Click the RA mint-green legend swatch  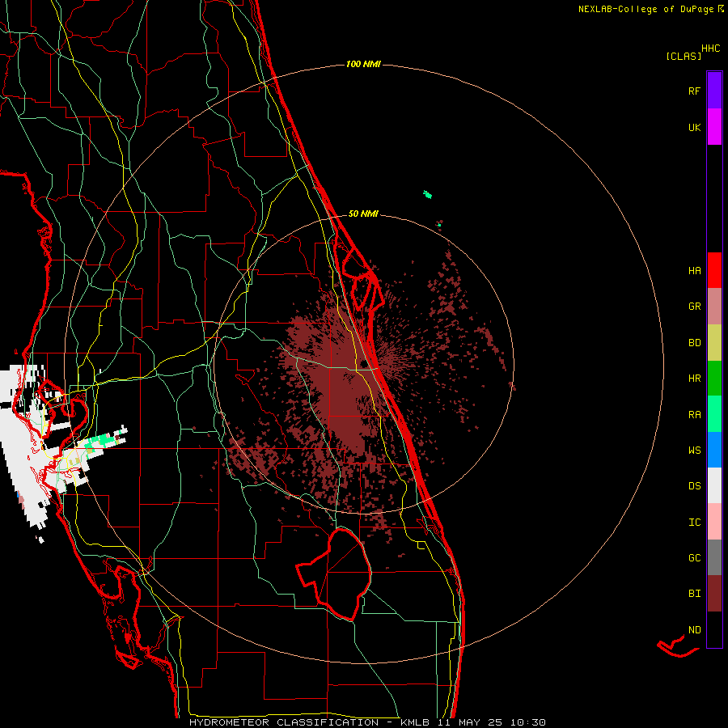point(714,414)
